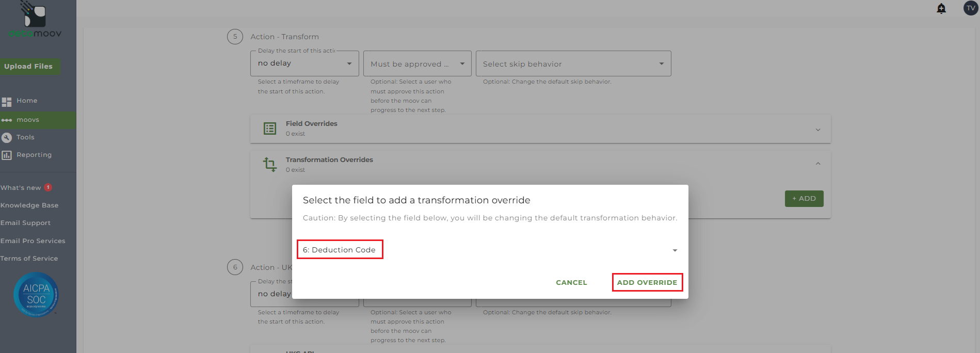Collapse the Transformation Overrides panel
This screenshot has height=353, width=980.
[818, 164]
